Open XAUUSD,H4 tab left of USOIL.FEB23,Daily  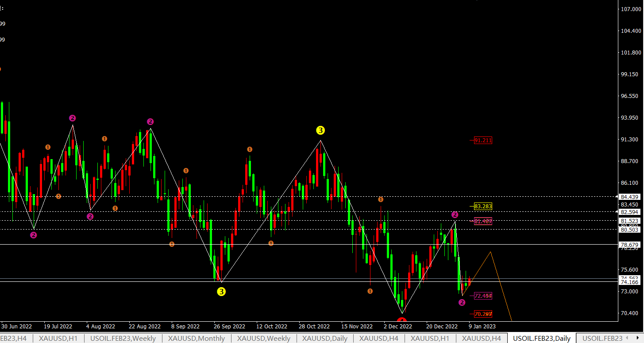482,338
